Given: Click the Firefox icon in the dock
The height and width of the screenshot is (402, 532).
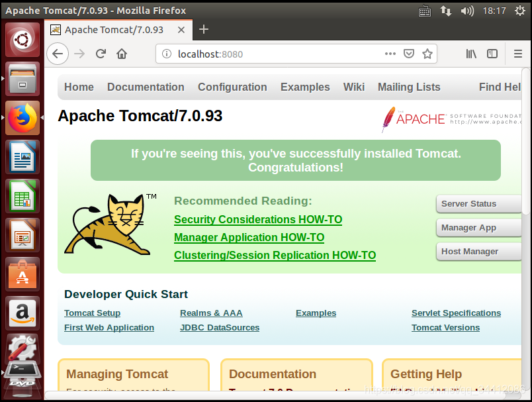Looking at the screenshot, I should point(22,118).
